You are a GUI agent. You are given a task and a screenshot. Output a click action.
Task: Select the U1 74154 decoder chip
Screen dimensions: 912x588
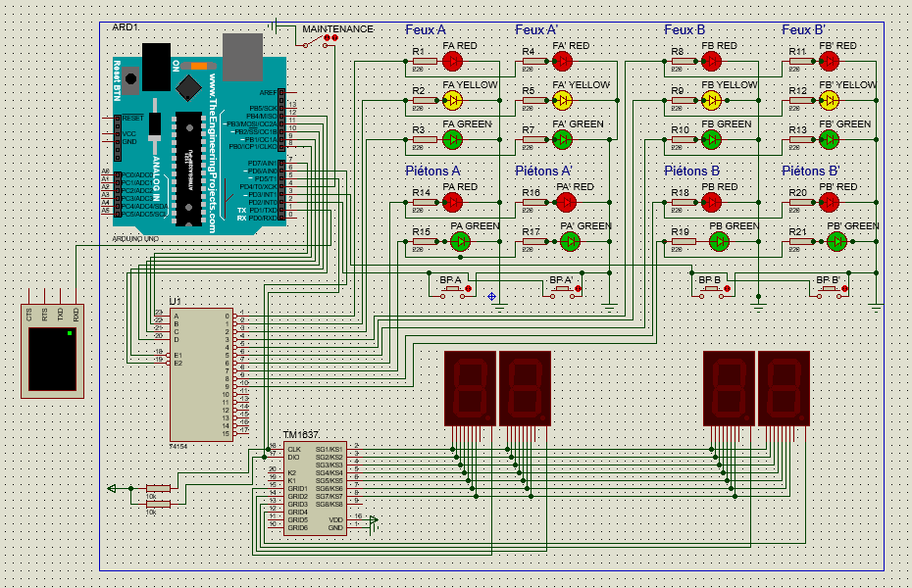tap(201, 374)
